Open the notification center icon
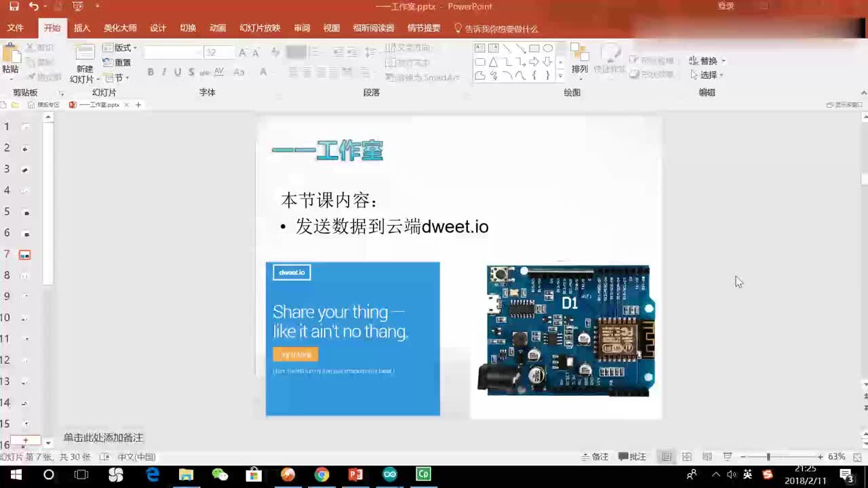 (x=846, y=474)
